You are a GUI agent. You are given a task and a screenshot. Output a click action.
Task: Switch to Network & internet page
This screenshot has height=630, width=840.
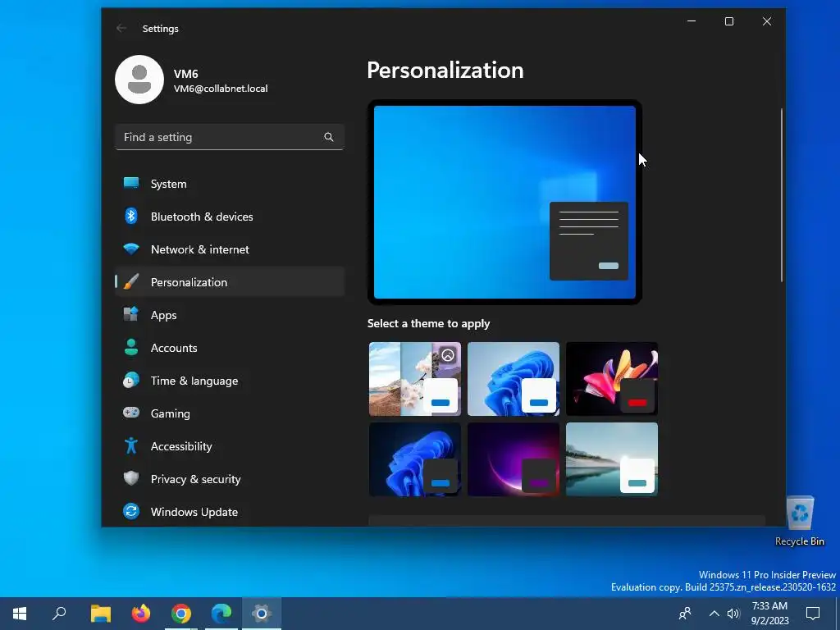click(x=230, y=249)
